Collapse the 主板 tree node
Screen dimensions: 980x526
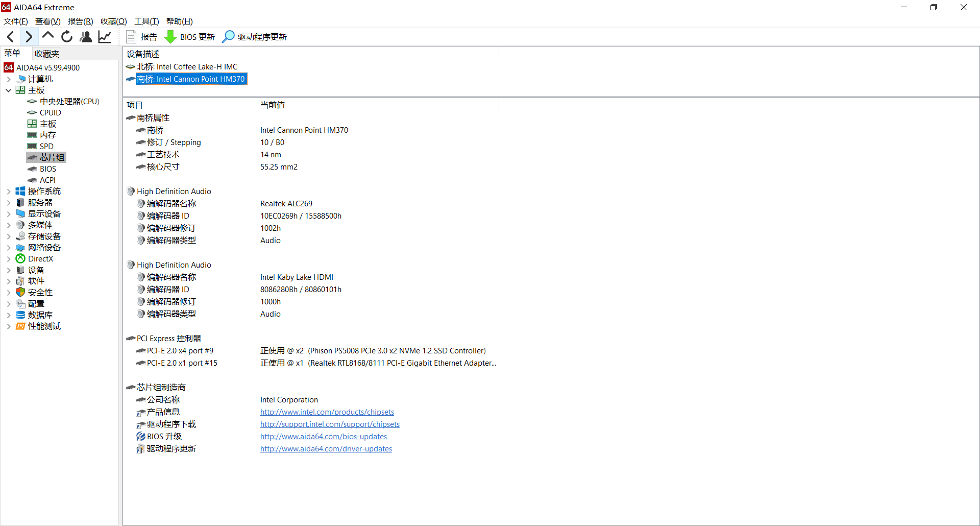tap(9, 90)
